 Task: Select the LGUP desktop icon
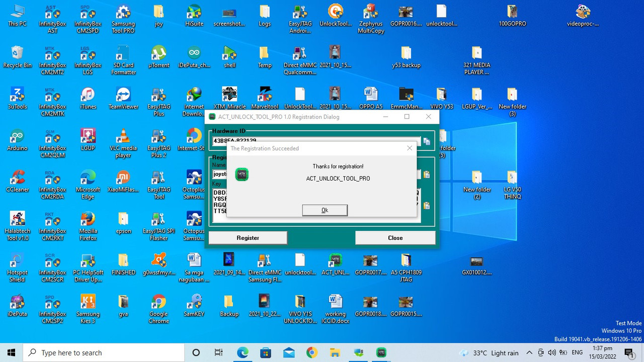coord(88,141)
